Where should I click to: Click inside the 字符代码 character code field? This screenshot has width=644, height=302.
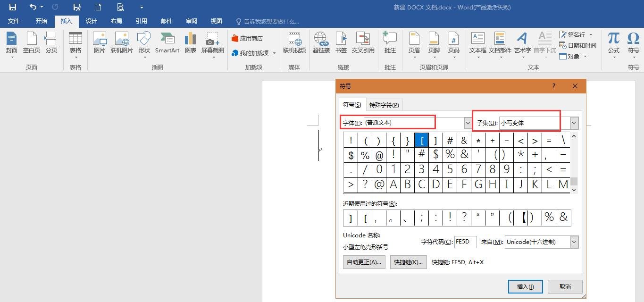465,242
